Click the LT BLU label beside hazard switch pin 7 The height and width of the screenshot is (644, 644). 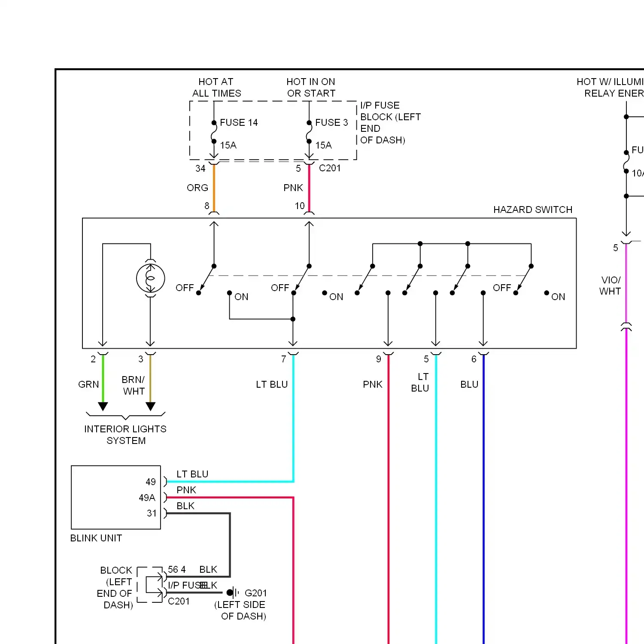click(x=272, y=384)
